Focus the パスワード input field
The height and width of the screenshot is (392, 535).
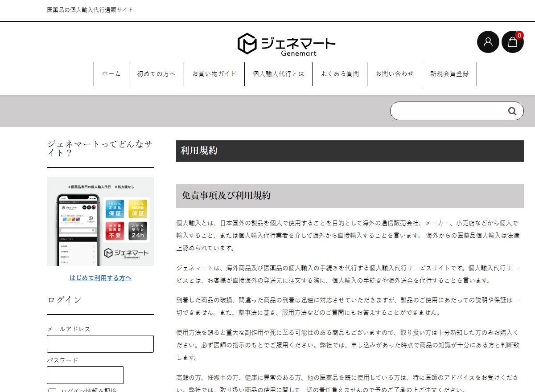point(85,375)
